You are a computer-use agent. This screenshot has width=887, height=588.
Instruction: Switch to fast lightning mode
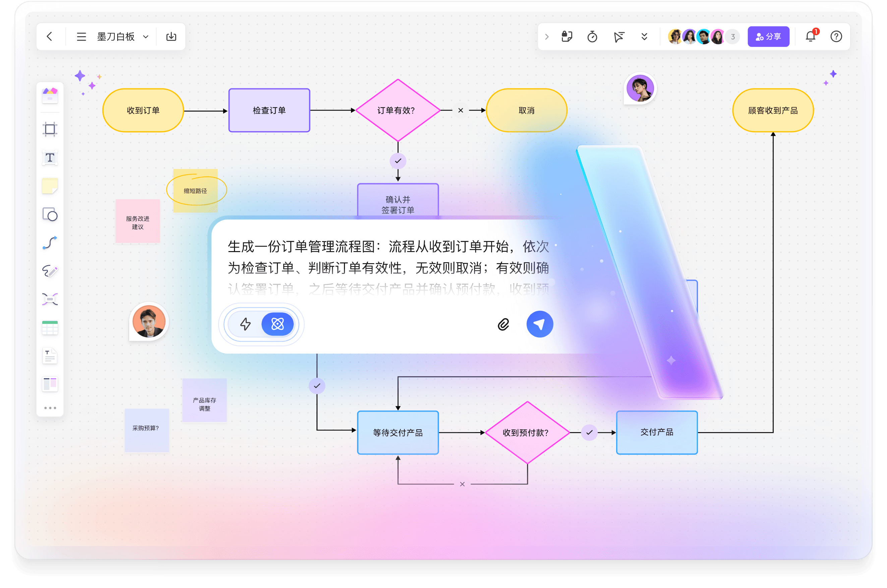[x=245, y=324]
